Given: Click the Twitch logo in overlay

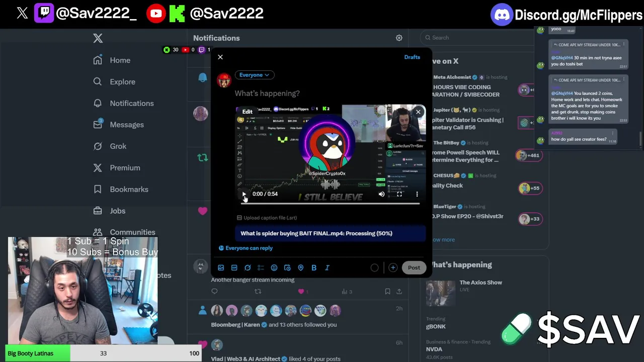Looking at the screenshot, I should tap(44, 13).
